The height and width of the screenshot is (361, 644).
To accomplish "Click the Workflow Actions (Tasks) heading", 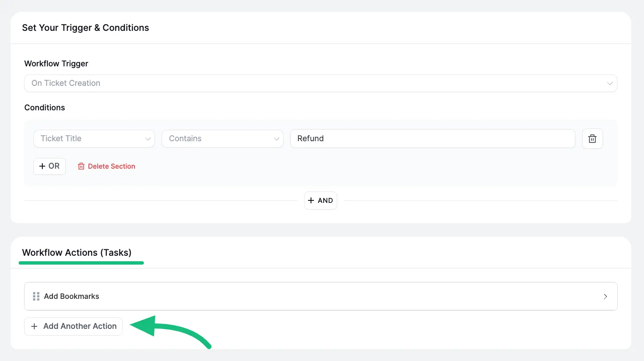I will point(77,252).
